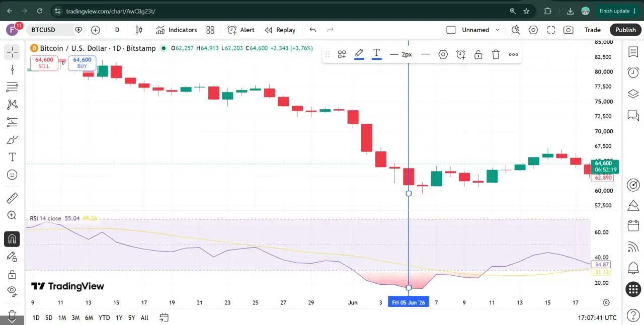
Task: Lock the selected vertical line
Action: [x=478, y=54]
